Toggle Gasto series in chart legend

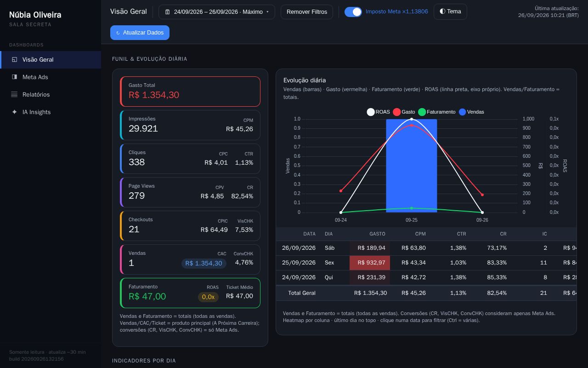click(397, 112)
